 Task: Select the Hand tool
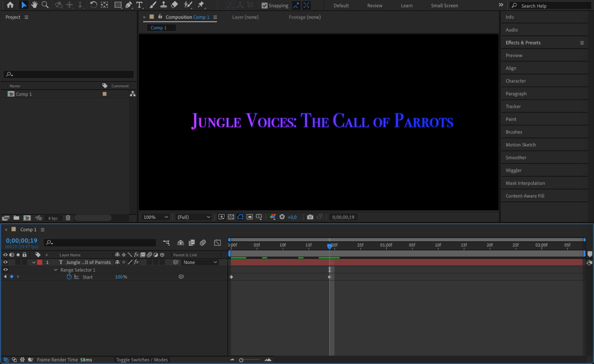34,5
